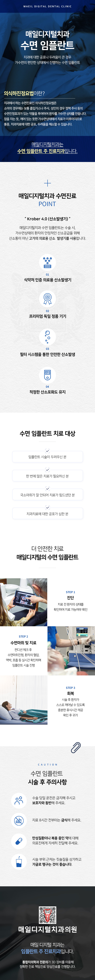Check the '치과치료에 대한 공포가 심한 분' item
The image size is (95, 980).
tap(47, 514)
